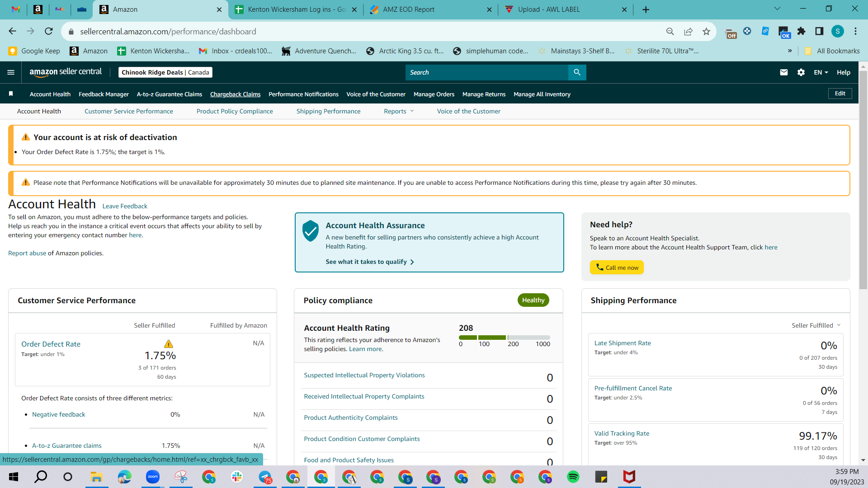This screenshot has width=868, height=488.
Task: Open the Google Keep bookmark
Action: 34,51
